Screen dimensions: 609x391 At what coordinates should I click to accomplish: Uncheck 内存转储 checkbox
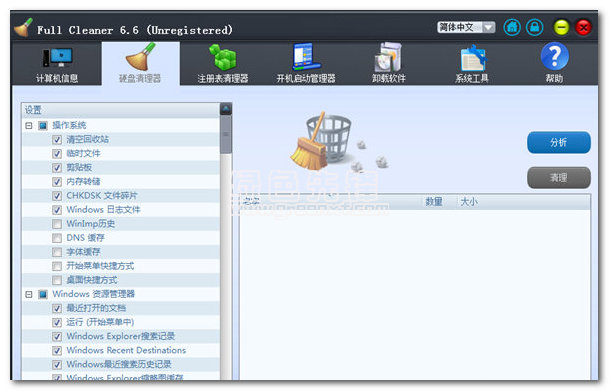[57, 182]
